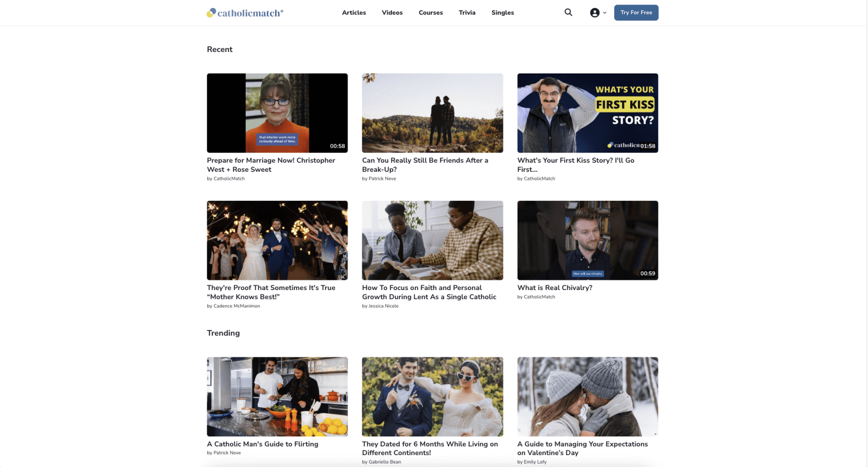Click the Try For Free button
The width and height of the screenshot is (868, 467).
(x=636, y=12)
